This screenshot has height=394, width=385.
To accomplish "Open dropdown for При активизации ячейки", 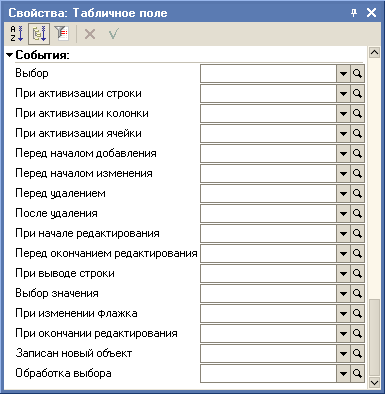I will pos(343,134).
